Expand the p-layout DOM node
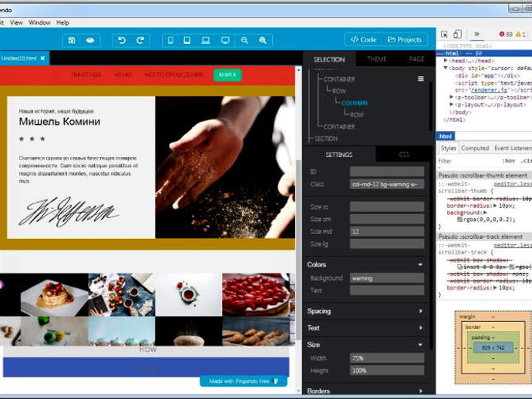 point(452,105)
